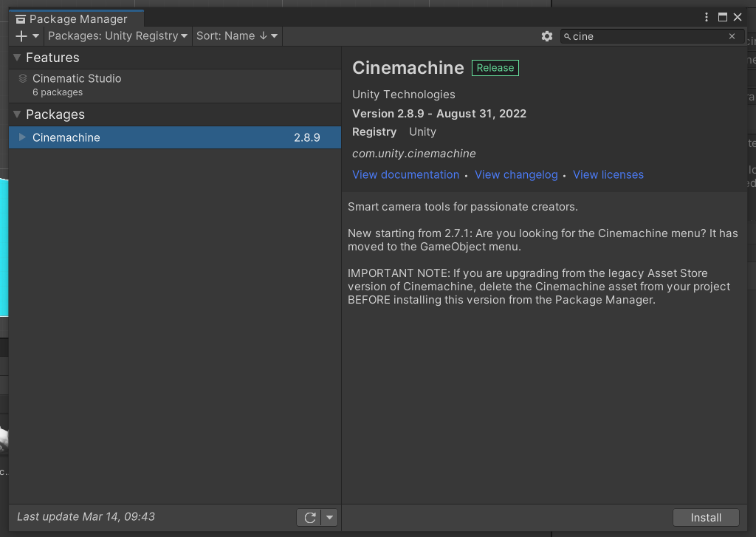Click the Version 2.8.9 date text

[439, 114]
